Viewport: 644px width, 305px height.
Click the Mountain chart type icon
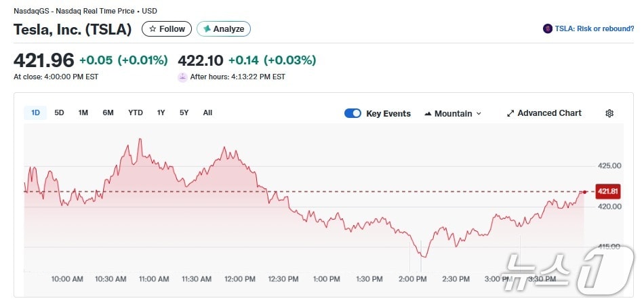tap(428, 114)
